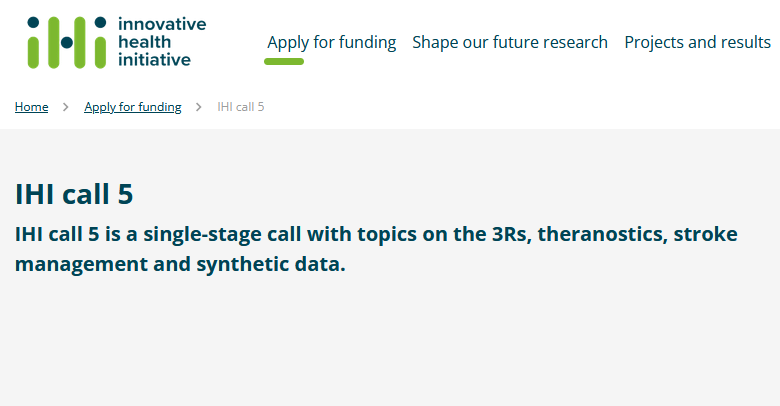Click the word 'innovative' in the logo
This screenshot has height=406, width=780.
pos(162,24)
